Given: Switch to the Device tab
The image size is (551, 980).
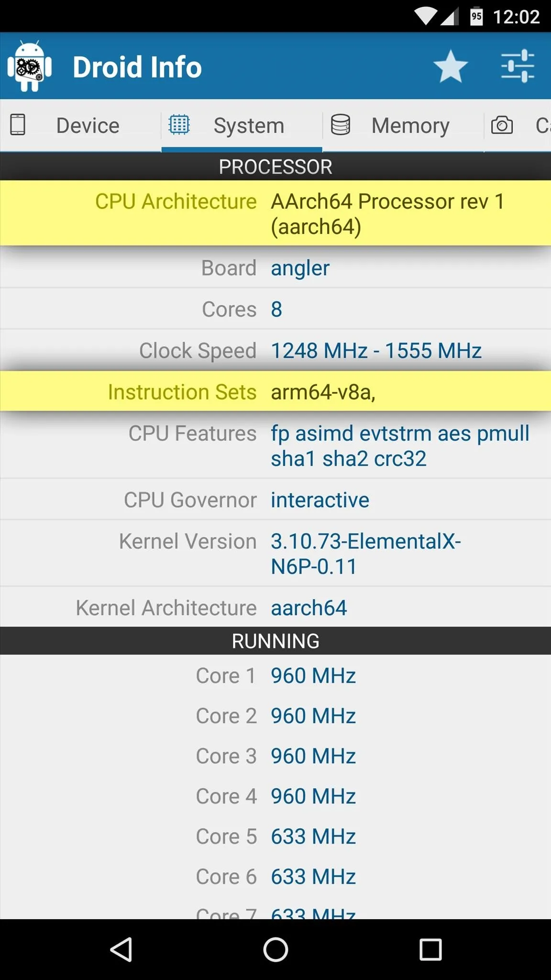Looking at the screenshot, I should pyautogui.click(x=80, y=126).
